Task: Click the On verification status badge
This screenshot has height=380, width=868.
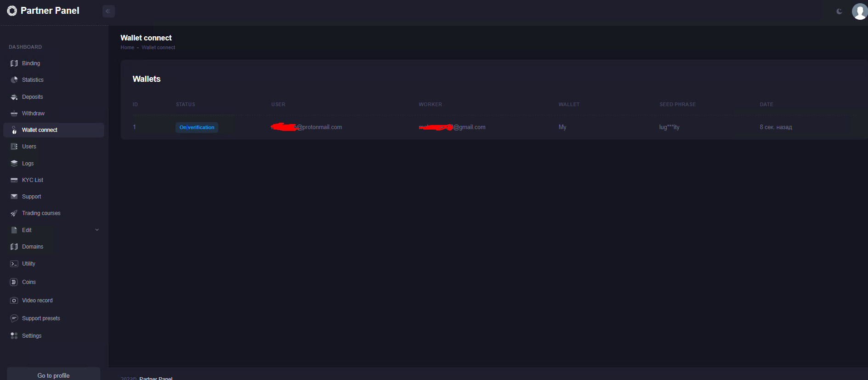Action: tap(197, 127)
